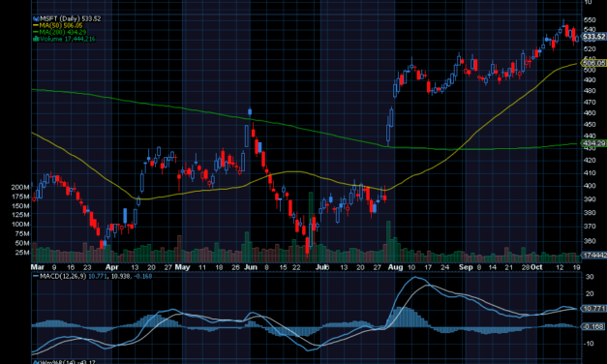Click the 50M volume axis label

point(22,243)
